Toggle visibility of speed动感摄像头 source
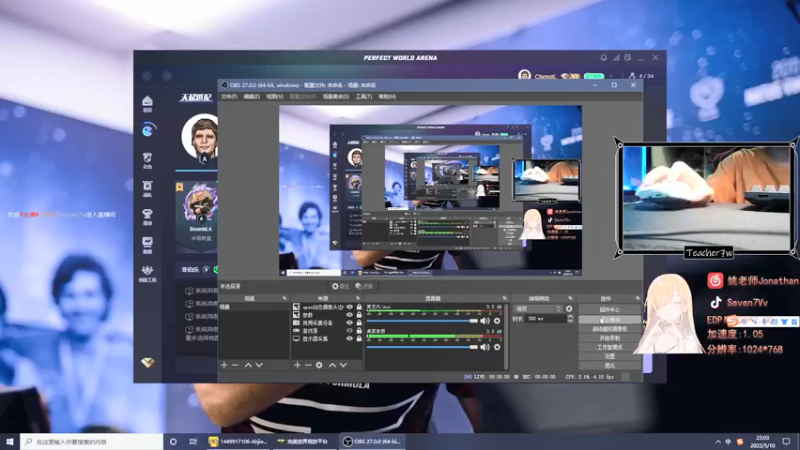This screenshot has width=800, height=450. [349, 307]
